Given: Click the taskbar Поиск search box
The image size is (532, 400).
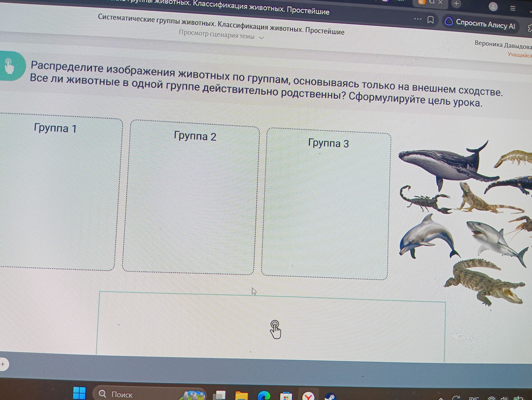Looking at the screenshot, I should 150,394.
